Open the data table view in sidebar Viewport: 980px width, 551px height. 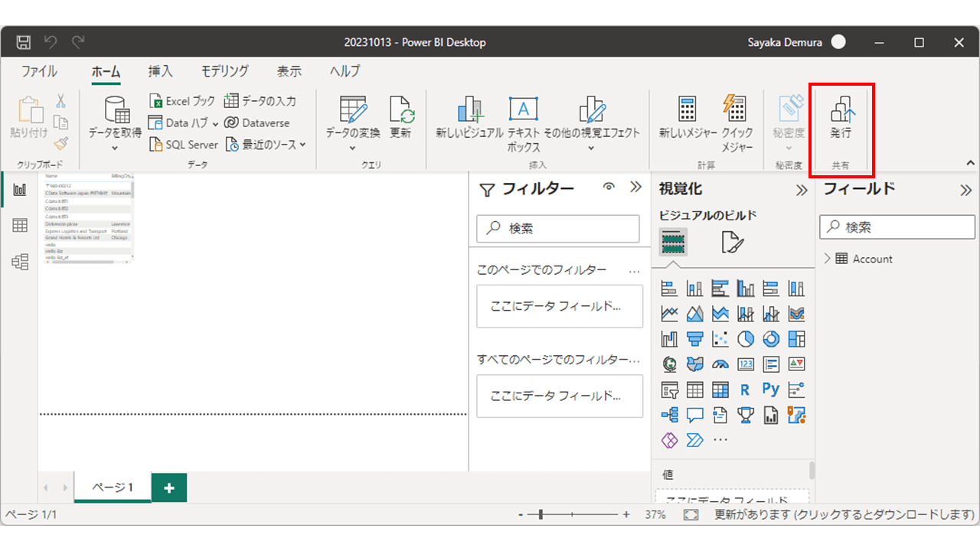[20, 225]
